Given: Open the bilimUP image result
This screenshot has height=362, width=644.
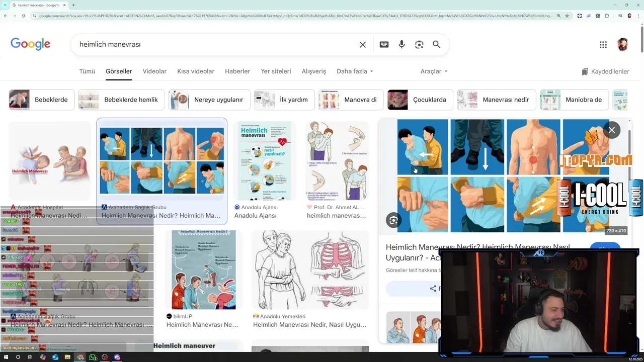Looking at the screenshot, I should tap(203, 270).
